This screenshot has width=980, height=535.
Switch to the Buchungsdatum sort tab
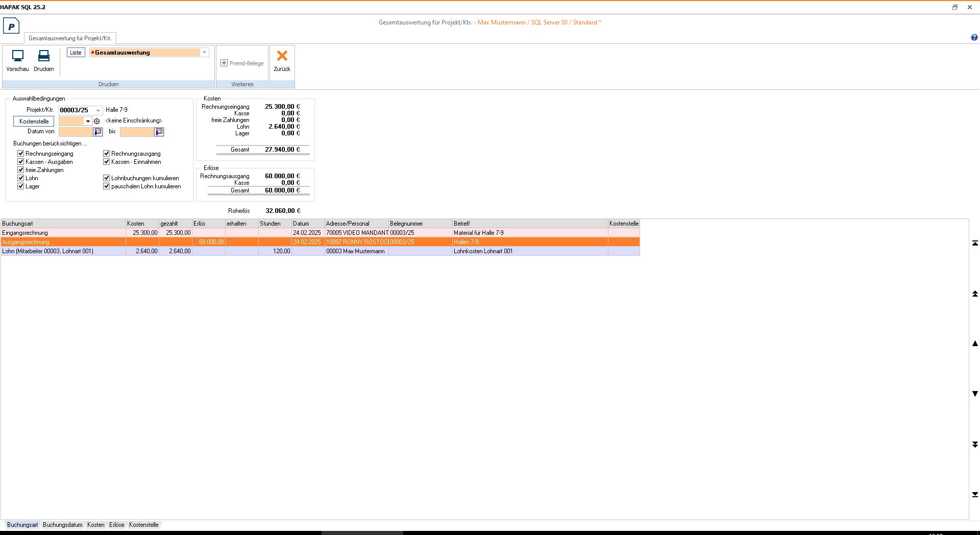tap(62, 525)
